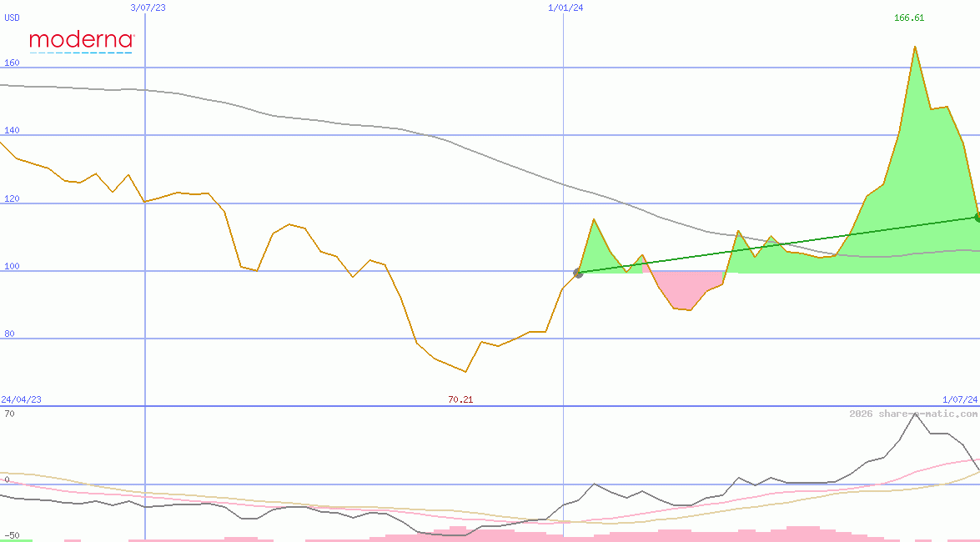Click the USD currency label

coord(13,18)
